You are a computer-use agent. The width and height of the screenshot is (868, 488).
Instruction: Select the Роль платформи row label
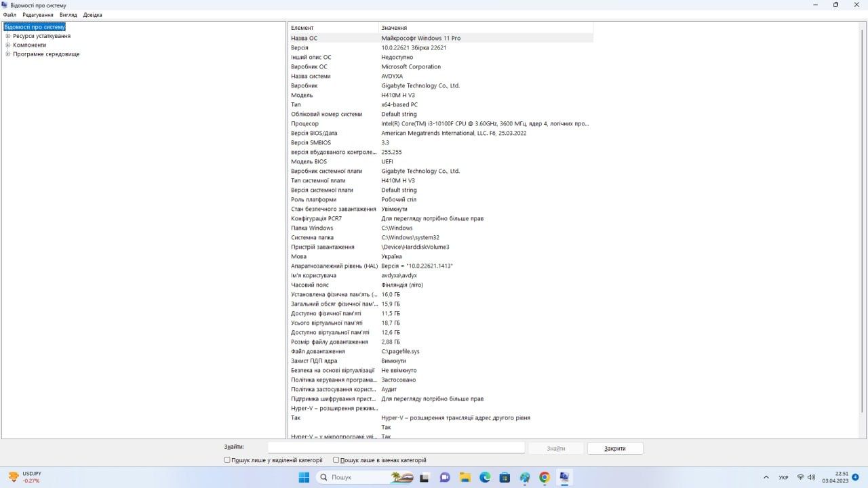313,199
